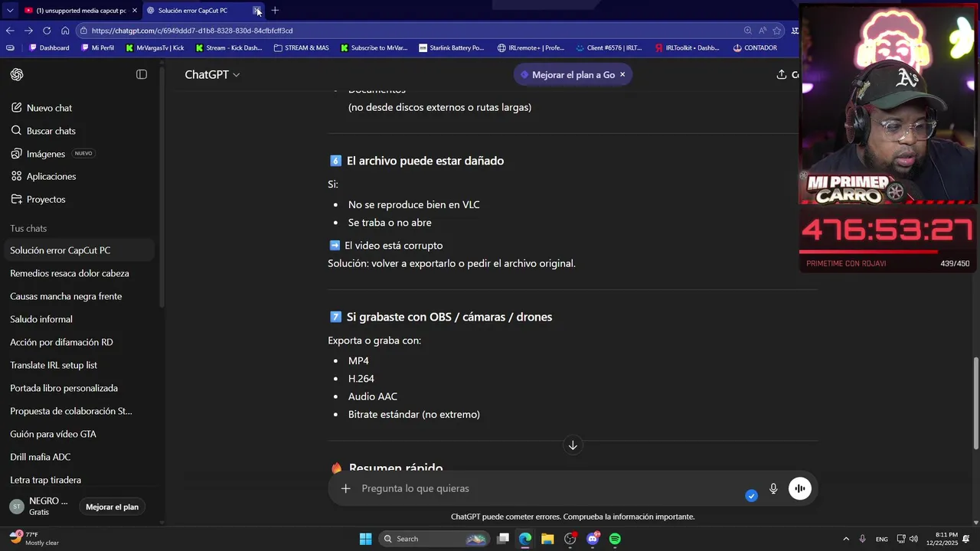Open the MrVargasTv Kick bookmark
The width and height of the screenshot is (980, 551).
[155, 47]
